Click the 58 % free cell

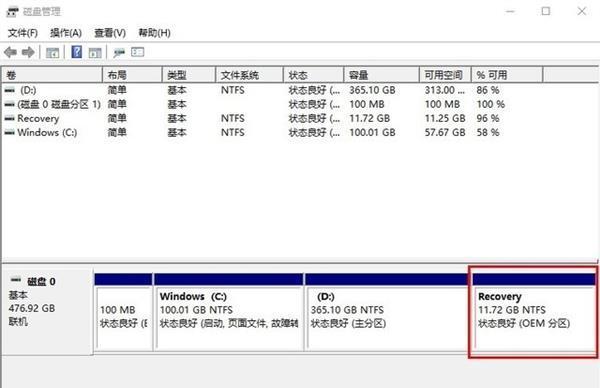pyautogui.click(x=488, y=132)
